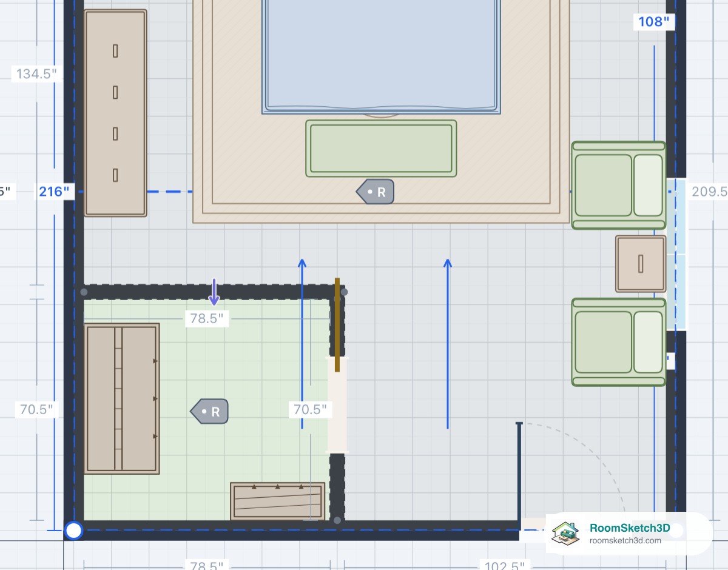The width and height of the screenshot is (728, 570).
Task: Select the R room tag on the rug
Action: (x=376, y=192)
